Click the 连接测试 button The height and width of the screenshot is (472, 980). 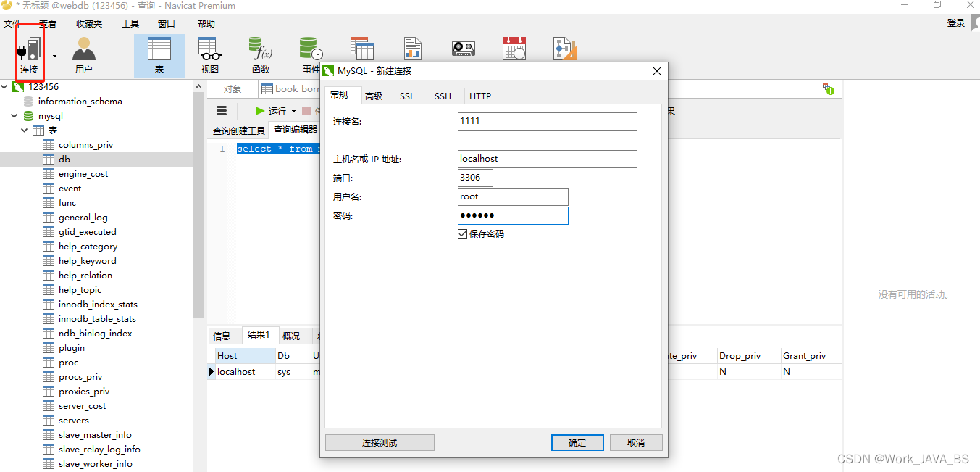[380, 442]
